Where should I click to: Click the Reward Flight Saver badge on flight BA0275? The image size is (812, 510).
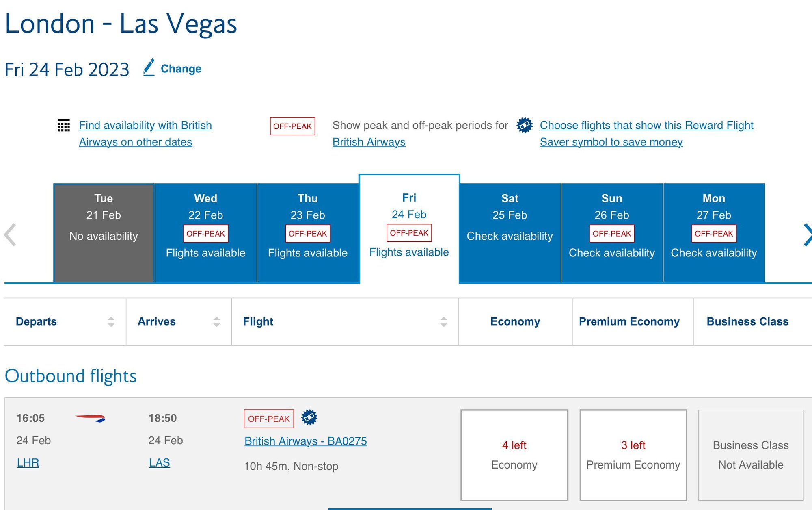pyautogui.click(x=309, y=418)
